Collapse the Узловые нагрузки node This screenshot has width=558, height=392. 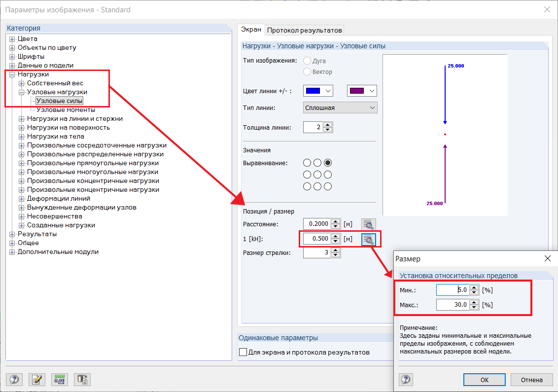coord(21,92)
